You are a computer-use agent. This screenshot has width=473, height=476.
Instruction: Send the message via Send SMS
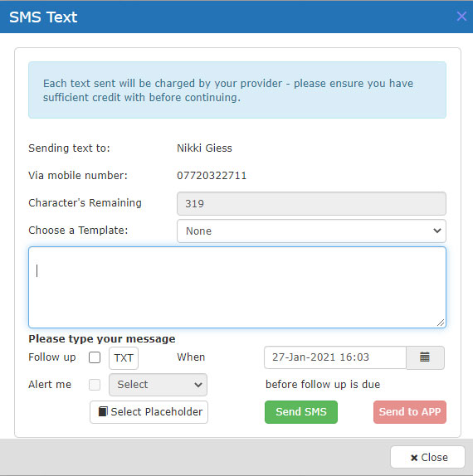click(301, 412)
